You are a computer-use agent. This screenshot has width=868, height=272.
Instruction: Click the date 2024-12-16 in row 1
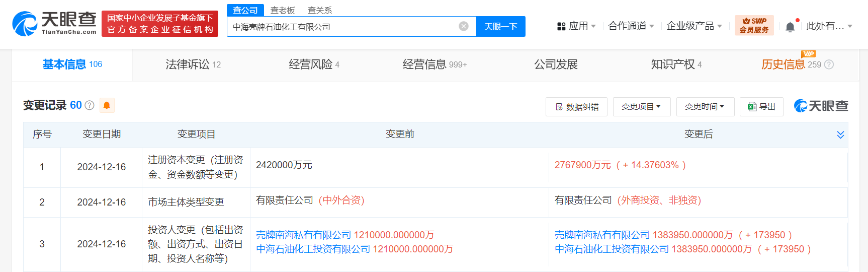tap(102, 167)
